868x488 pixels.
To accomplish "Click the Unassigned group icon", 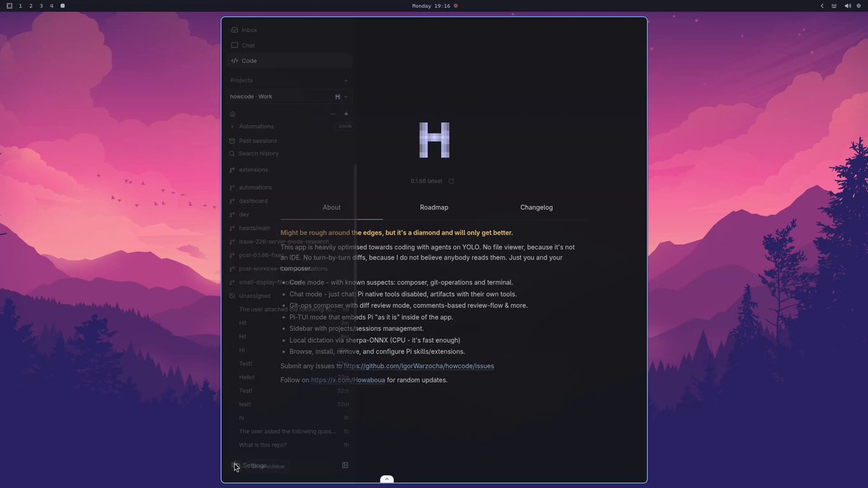I will pyautogui.click(x=232, y=296).
